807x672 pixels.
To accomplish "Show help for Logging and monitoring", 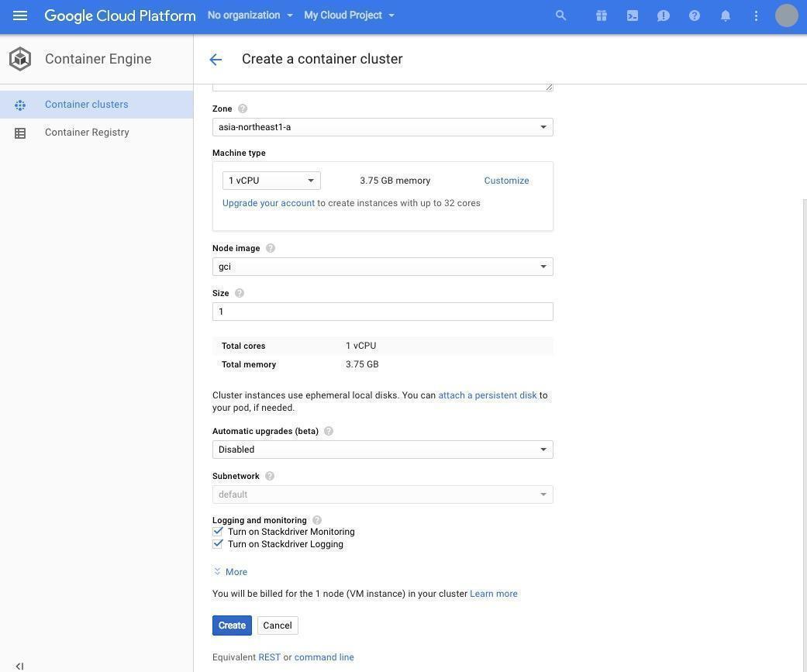I will point(317,520).
